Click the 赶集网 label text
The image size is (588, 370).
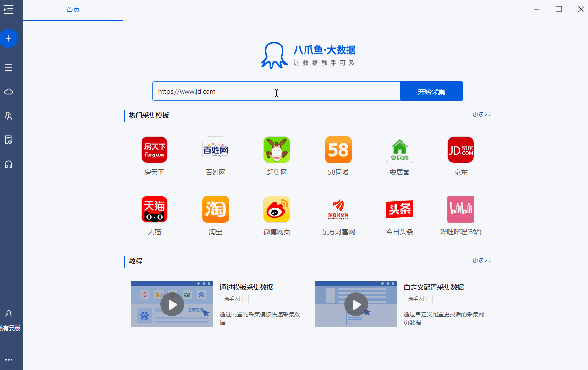pyautogui.click(x=277, y=172)
